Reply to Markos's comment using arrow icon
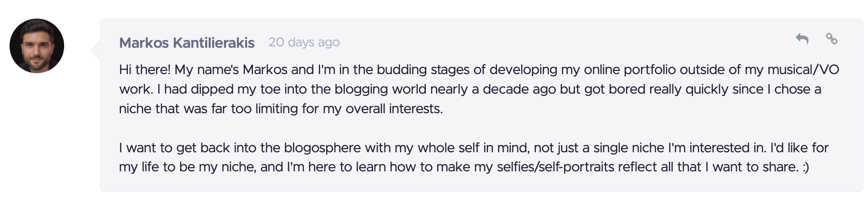The width and height of the screenshot is (868, 200). click(x=802, y=39)
